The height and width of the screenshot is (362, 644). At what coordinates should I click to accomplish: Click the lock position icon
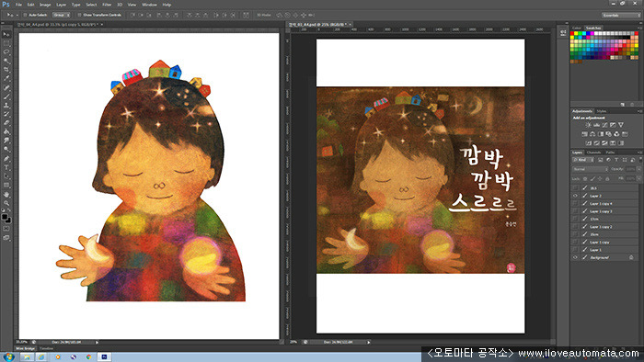(600, 179)
